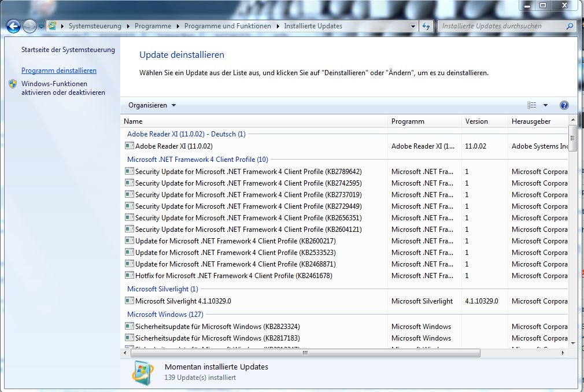This screenshot has height=392, width=584.
Task: Change the view with the view icon
Action: 532,105
